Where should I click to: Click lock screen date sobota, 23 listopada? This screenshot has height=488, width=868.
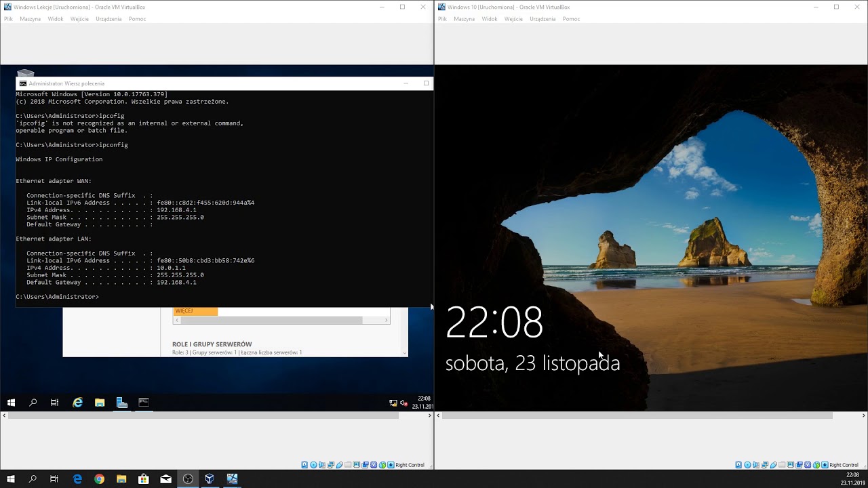click(x=532, y=363)
